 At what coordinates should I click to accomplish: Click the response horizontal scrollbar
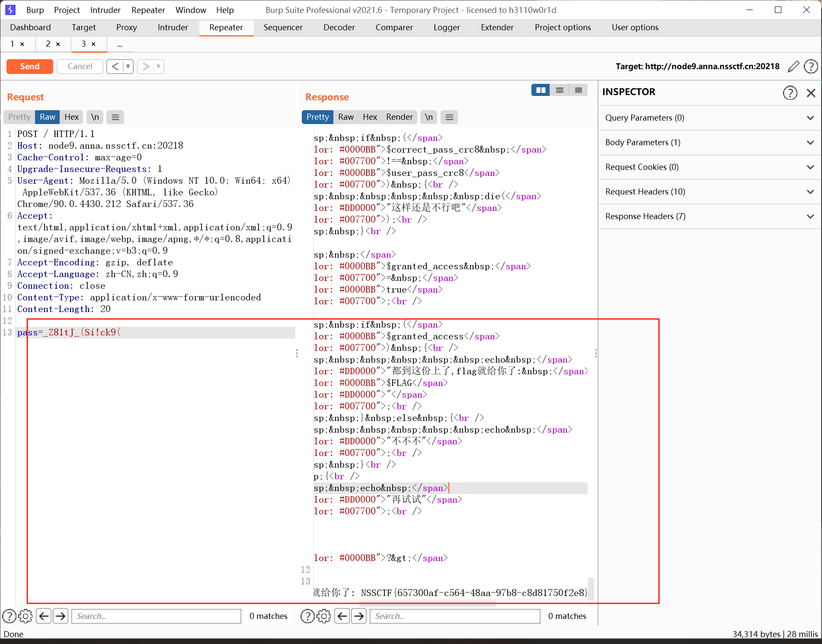pyautogui.click(x=428, y=603)
